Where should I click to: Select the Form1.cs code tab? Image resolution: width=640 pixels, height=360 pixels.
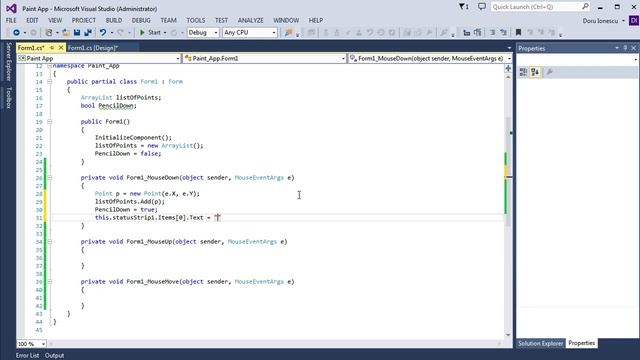pos(31,48)
